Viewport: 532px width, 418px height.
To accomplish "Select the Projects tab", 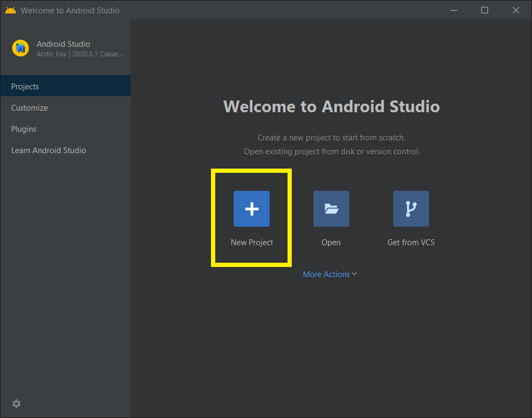I will (65, 86).
